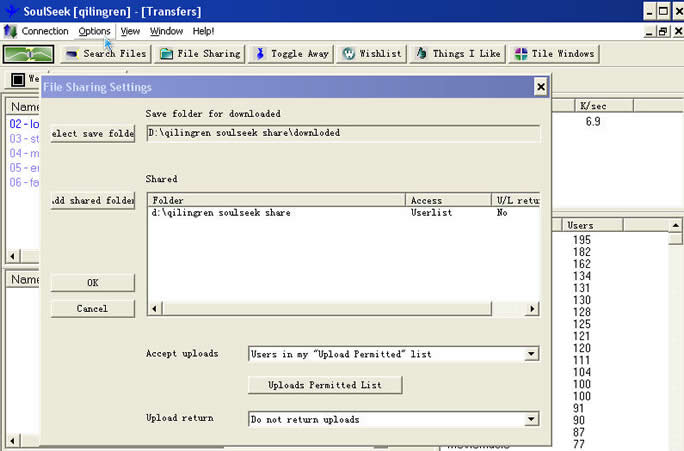Viewport: 684px width, 451px height.
Task: Minimize the Transfers child window
Action: click(649, 31)
